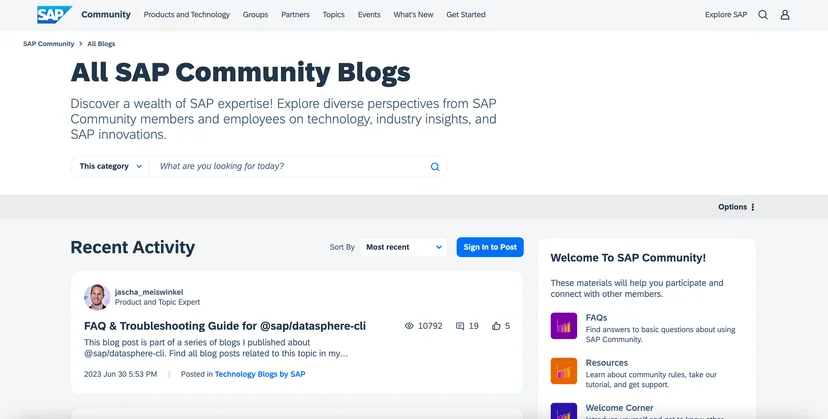This screenshot has width=828, height=419.
Task: Open the Welcome Corner link
Action: [619, 408]
